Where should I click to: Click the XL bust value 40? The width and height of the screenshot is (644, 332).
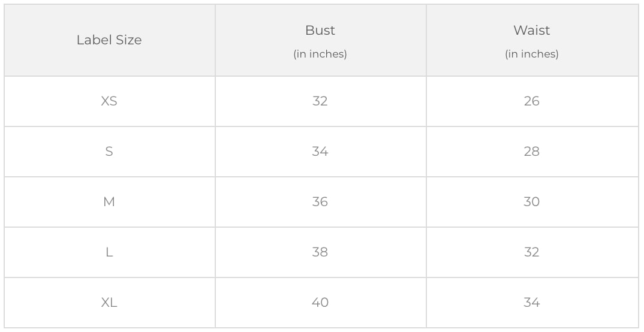click(x=320, y=303)
